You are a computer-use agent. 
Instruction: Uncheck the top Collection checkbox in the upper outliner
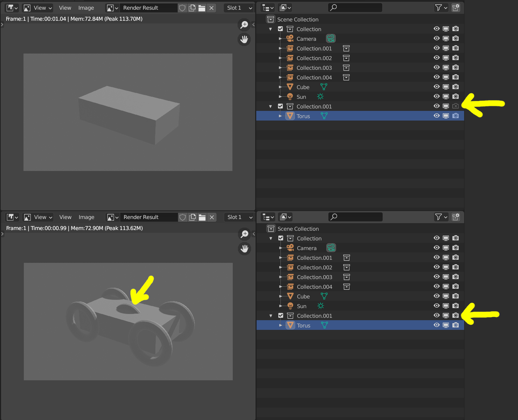pos(280,29)
